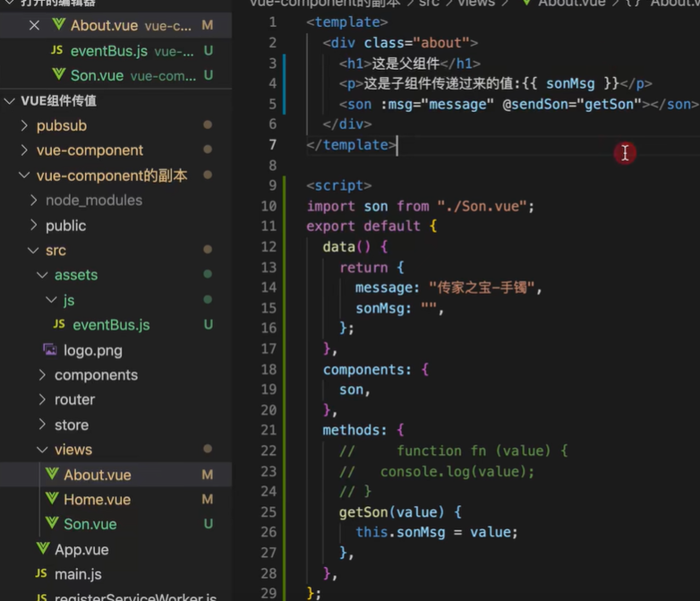The image size is (700, 601).
Task: Collapse the assets folder
Action: tap(42, 275)
